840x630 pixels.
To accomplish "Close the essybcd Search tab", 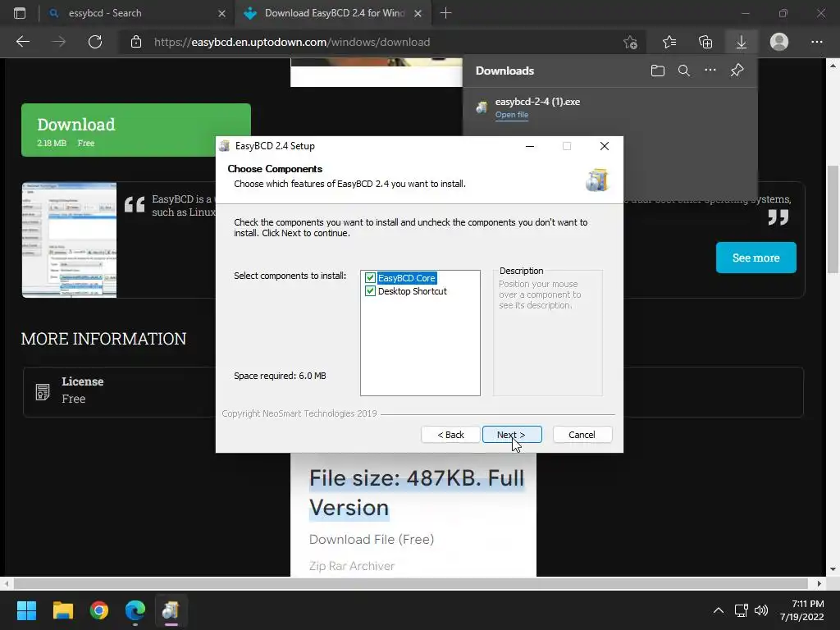I will tap(221, 13).
